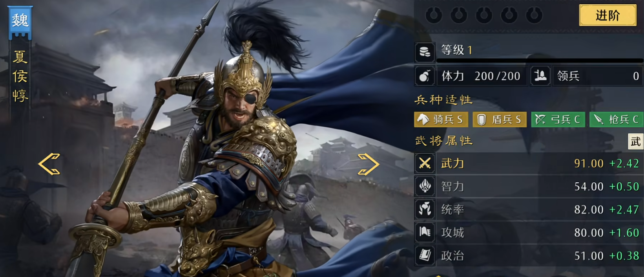Click the 政治 politics book icon
644x277 pixels.
(425, 256)
